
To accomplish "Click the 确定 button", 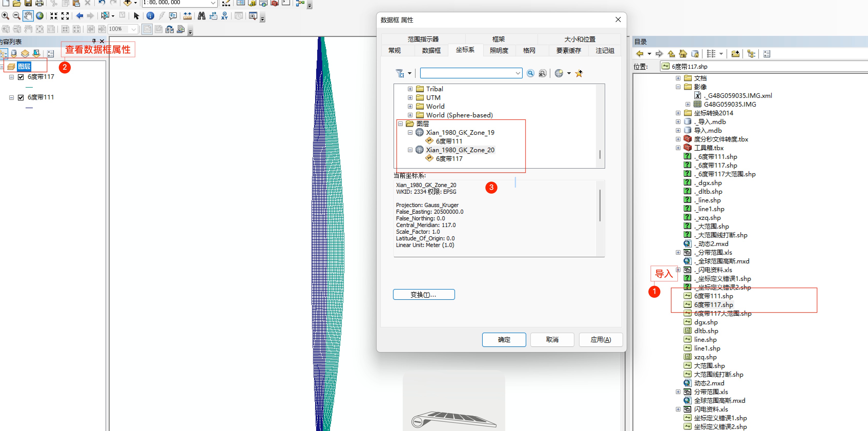I will coord(504,339).
